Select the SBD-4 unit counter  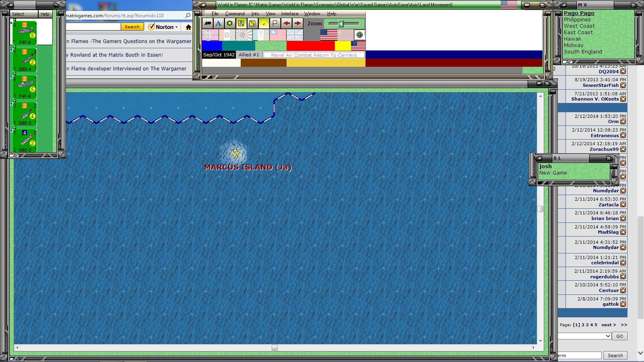click(25, 60)
